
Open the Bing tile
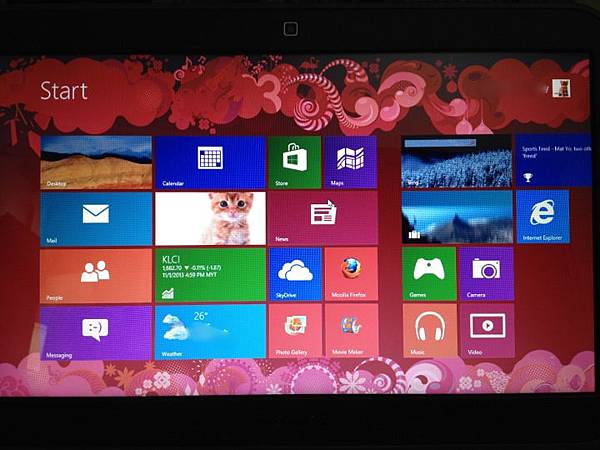457,162
